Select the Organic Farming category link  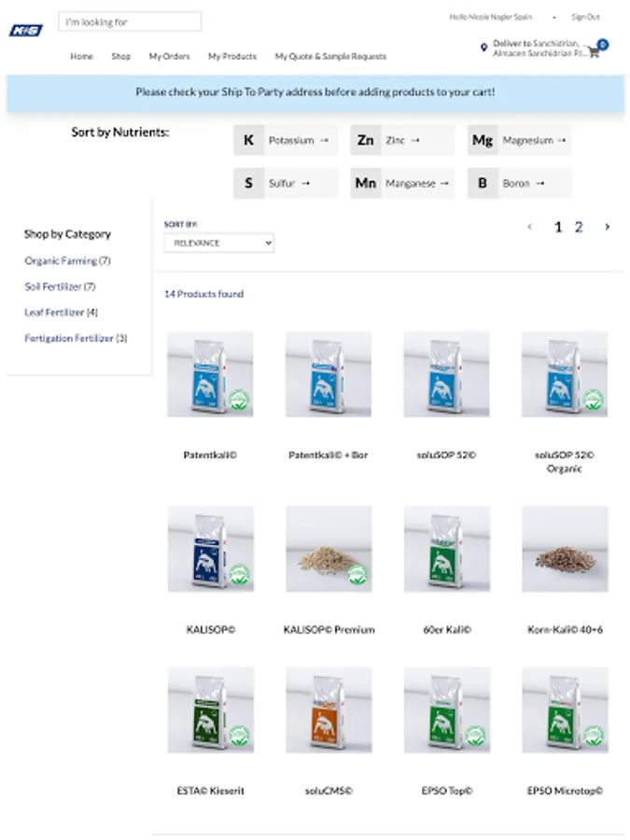pos(67,261)
